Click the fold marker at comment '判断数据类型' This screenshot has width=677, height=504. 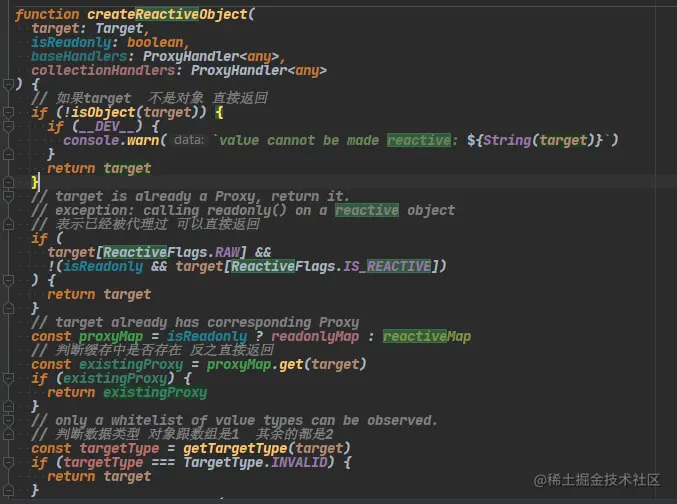(x=8, y=434)
